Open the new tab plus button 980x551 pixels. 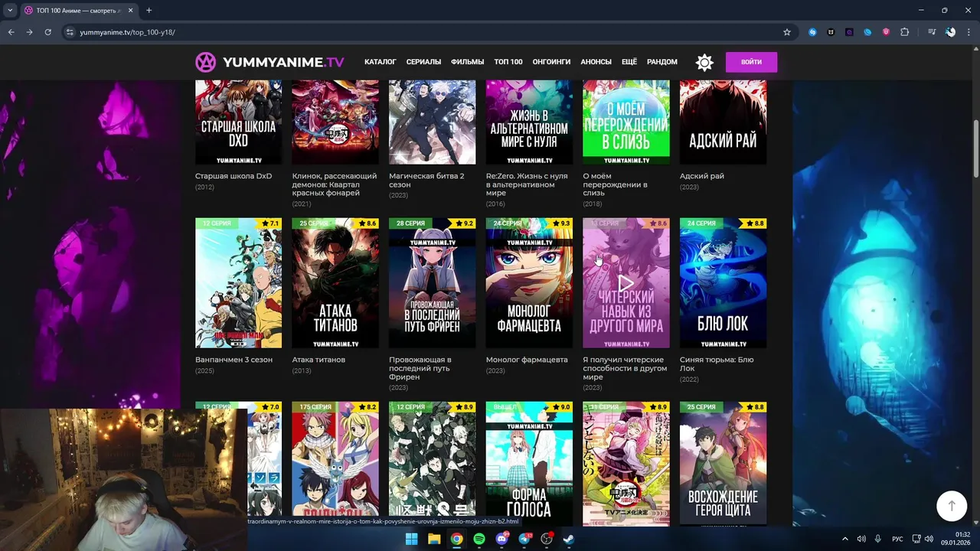(x=149, y=10)
